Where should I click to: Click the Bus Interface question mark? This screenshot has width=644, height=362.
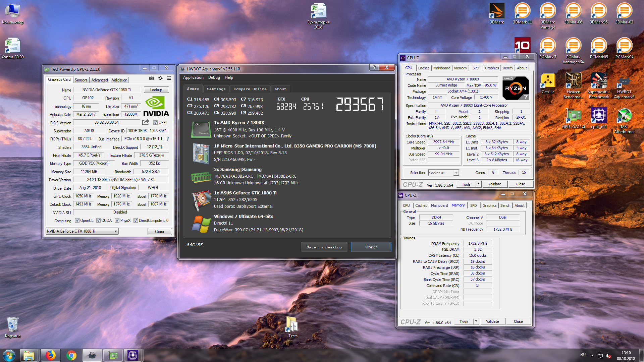pos(168,139)
